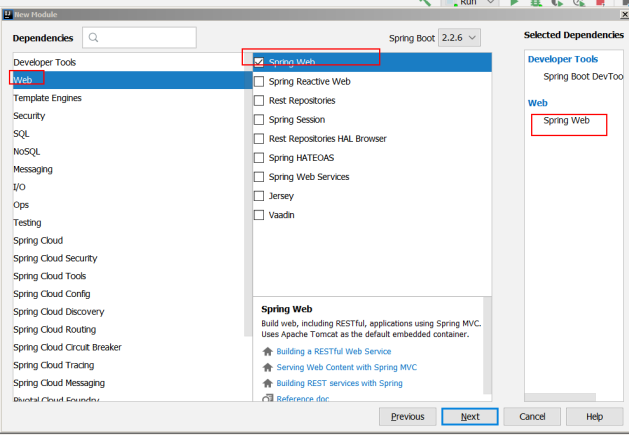Check the Spring Web Services checkbox
Image resolution: width=629 pixels, height=435 pixels.
click(259, 177)
